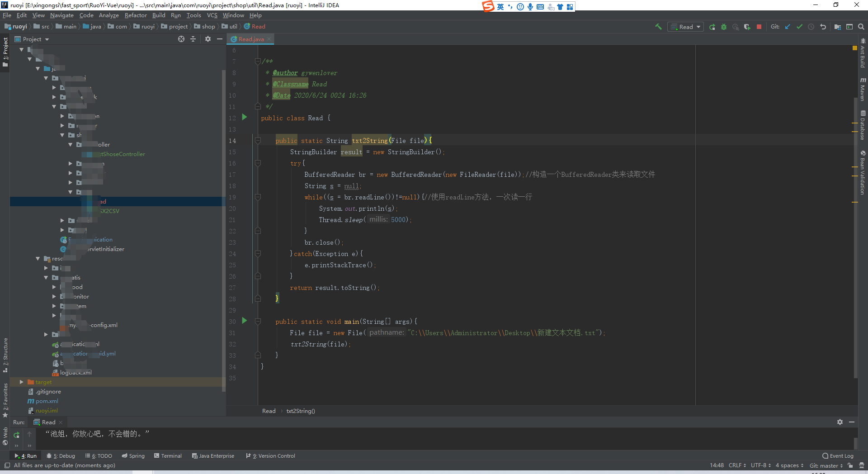Screen dimensions: 868x474
Task: Open the VCS menu
Action: click(212, 15)
